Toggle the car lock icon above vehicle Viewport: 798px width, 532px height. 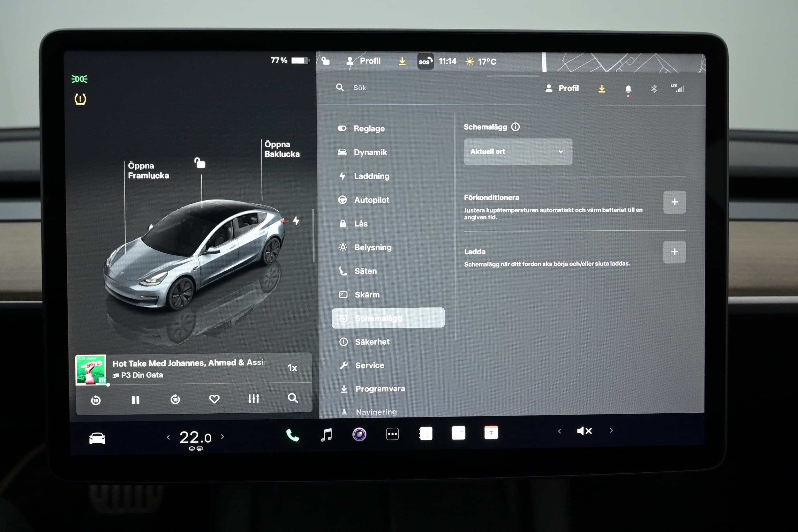(x=200, y=163)
